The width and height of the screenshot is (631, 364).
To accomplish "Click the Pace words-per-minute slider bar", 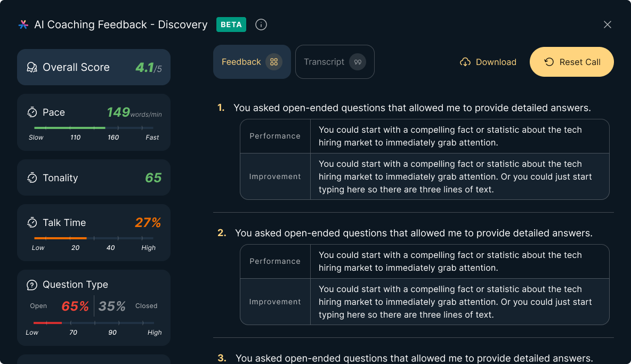I will point(94,128).
